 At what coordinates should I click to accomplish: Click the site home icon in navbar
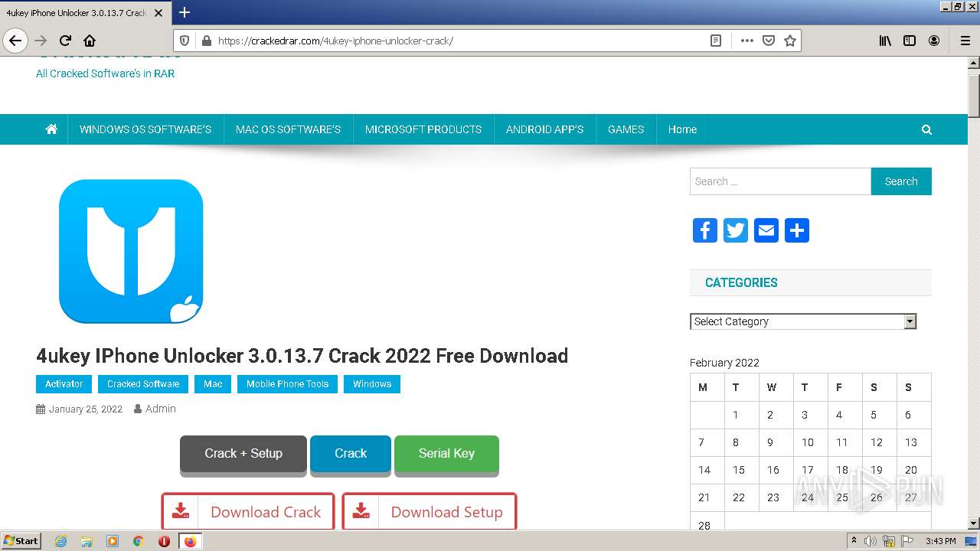[51, 129]
